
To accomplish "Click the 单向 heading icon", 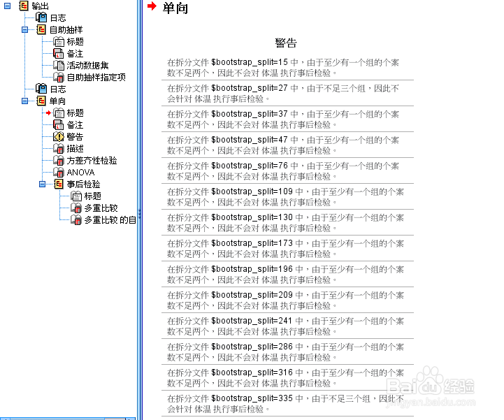I will tap(41, 101).
